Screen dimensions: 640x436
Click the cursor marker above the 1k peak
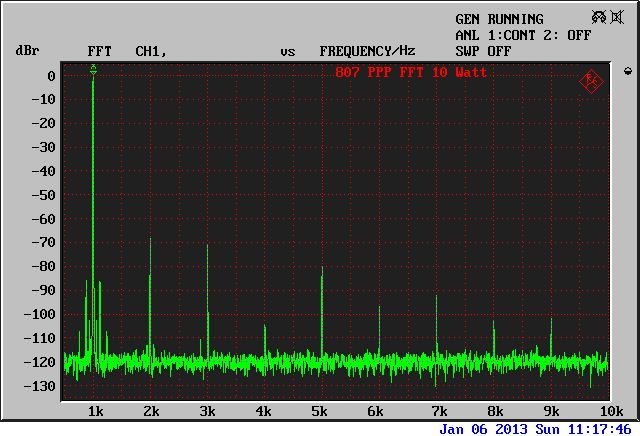[93, 69]
